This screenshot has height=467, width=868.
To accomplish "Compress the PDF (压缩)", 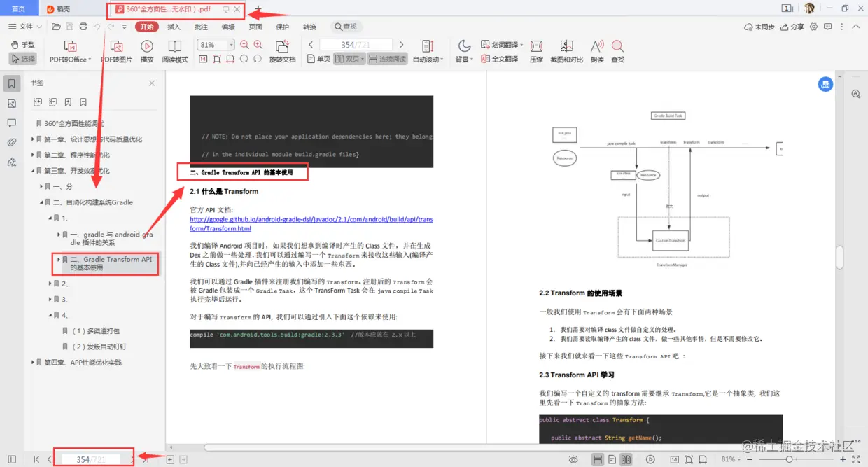I will click(536, 52).
